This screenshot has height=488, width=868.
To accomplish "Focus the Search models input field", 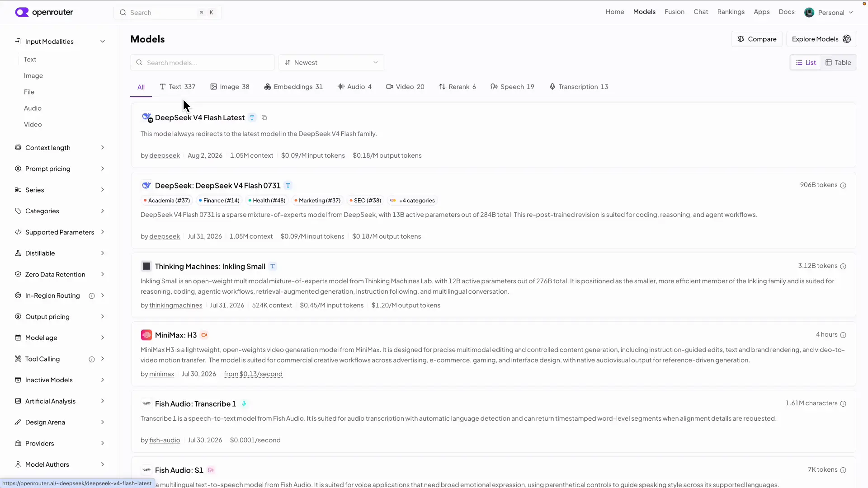I will coord(203,63).
